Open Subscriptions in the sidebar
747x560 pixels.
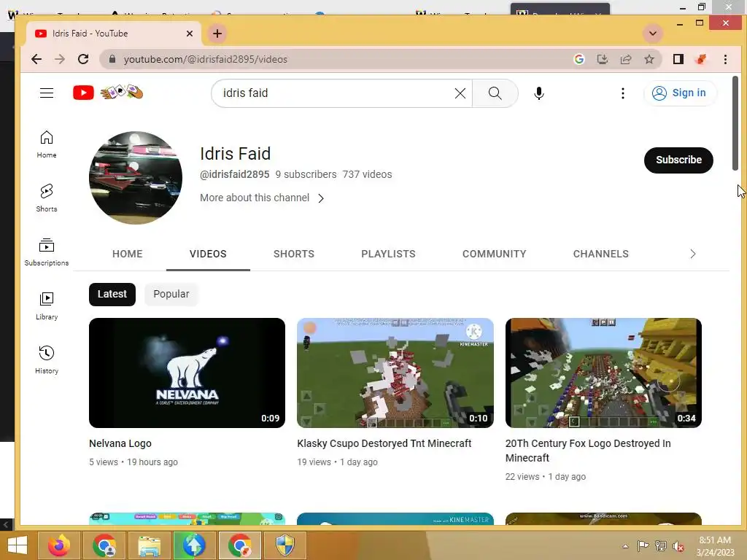47,252
